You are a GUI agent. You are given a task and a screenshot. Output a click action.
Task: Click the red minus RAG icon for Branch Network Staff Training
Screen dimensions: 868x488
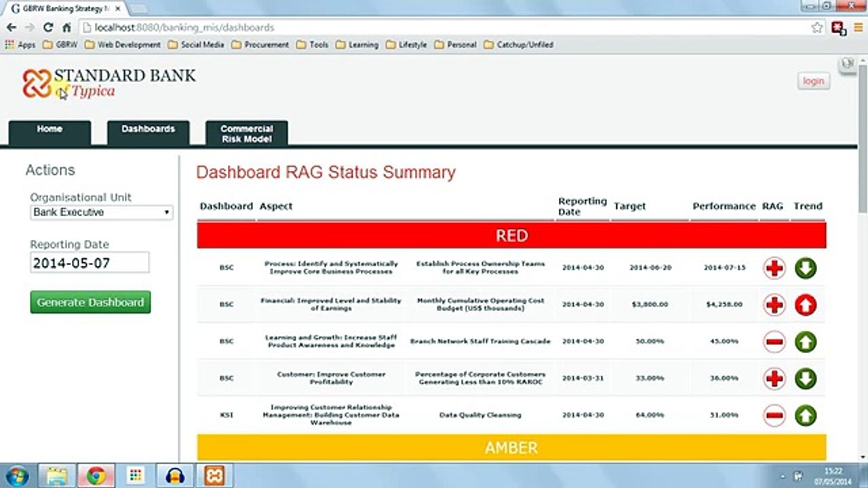pyautogui.click(x=774, y=342)
